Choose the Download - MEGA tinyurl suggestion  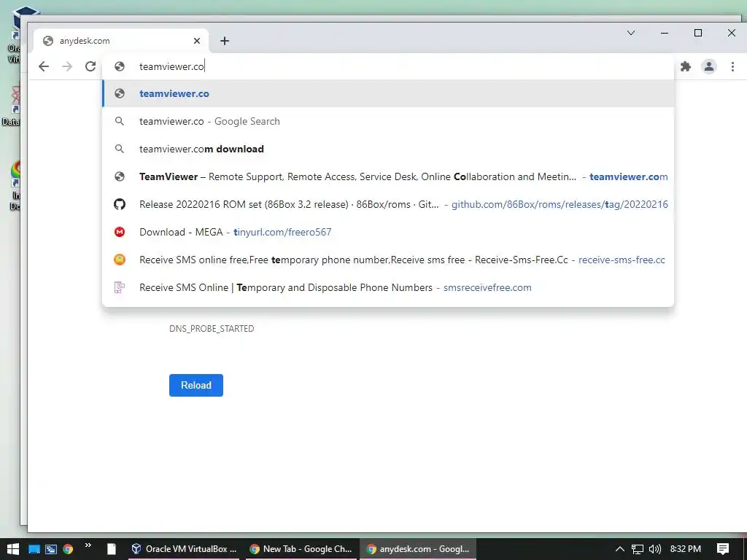[x=388, y=232]
